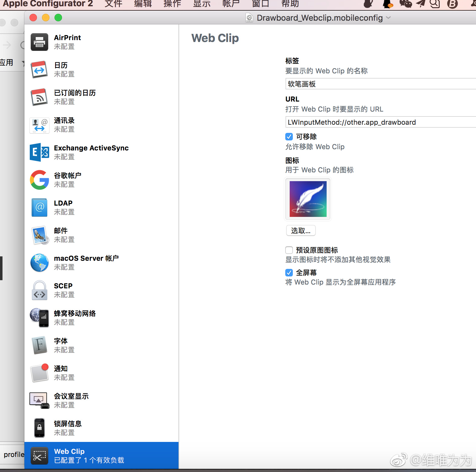
Task: Choose the Fonts payload icon
Action: 39,345
